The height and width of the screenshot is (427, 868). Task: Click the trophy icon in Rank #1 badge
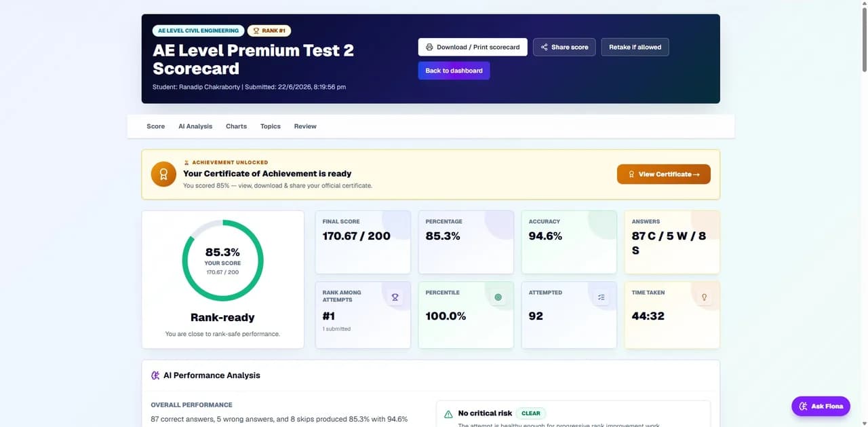click(256, 31)
